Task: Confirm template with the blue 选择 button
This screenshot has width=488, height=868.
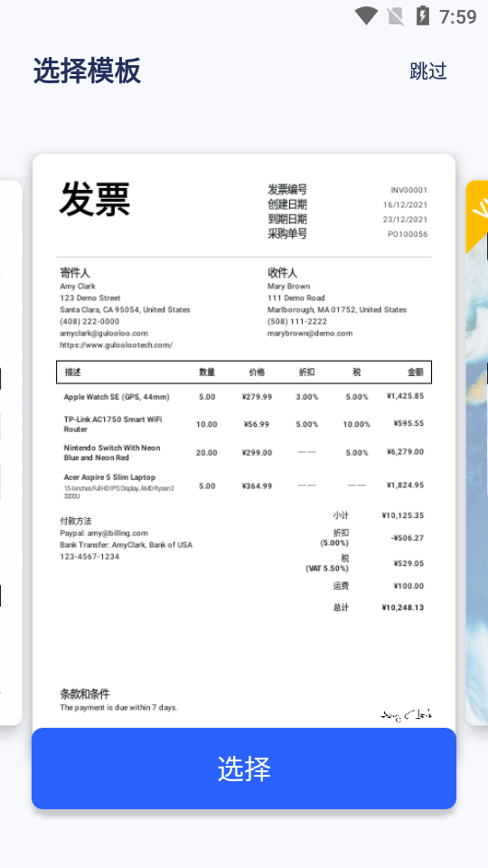Action: click(x=244, y=769)
